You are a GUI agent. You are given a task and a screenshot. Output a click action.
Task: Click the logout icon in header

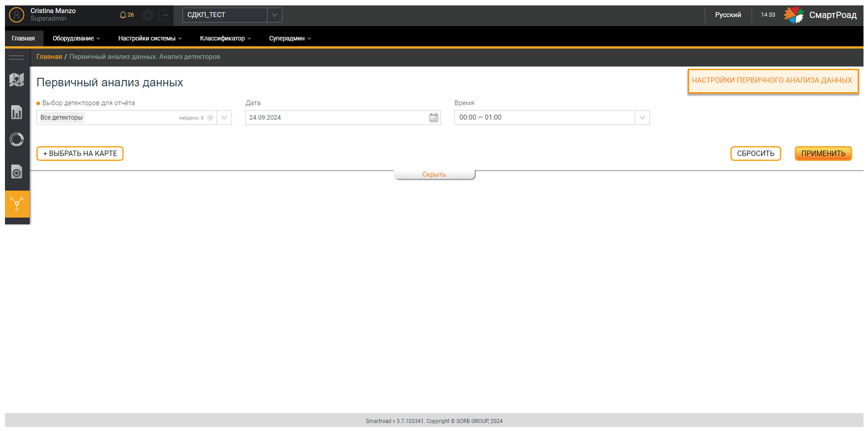(x=164, y=15)
